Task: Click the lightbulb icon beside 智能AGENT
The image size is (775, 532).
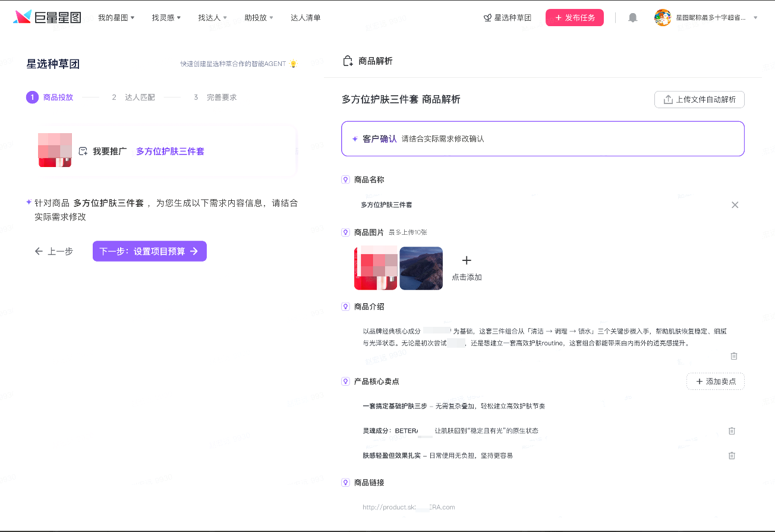Action: pyautogui.click(x=293, y=64)
